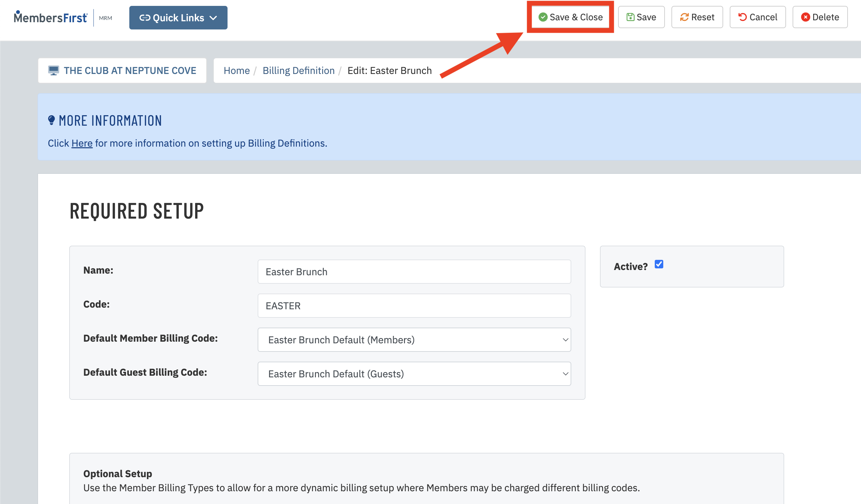
Task: Click the 'Default Guest Billing Code:' label
Action: [145, 372]
